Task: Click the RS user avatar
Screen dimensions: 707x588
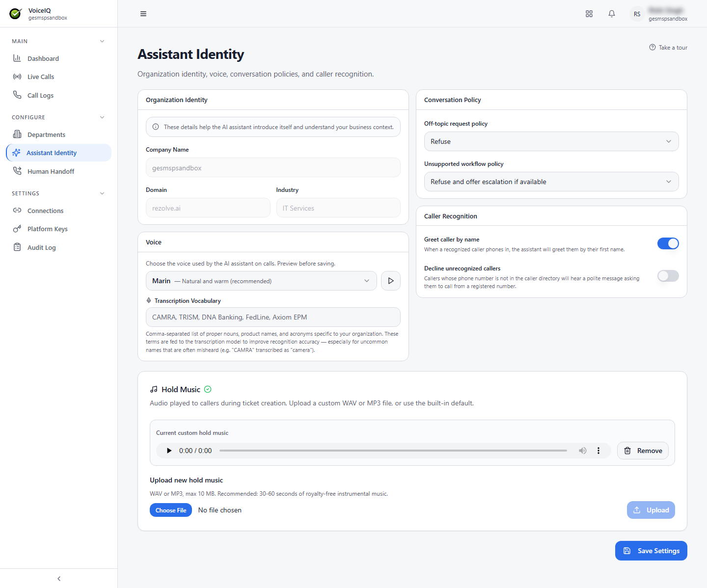Action: click(x=637, y=14)
